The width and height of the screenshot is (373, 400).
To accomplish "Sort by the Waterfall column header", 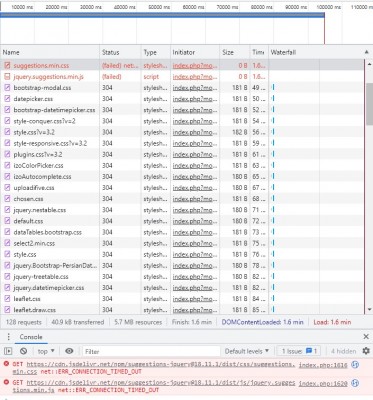I will (x=315, y=52).
